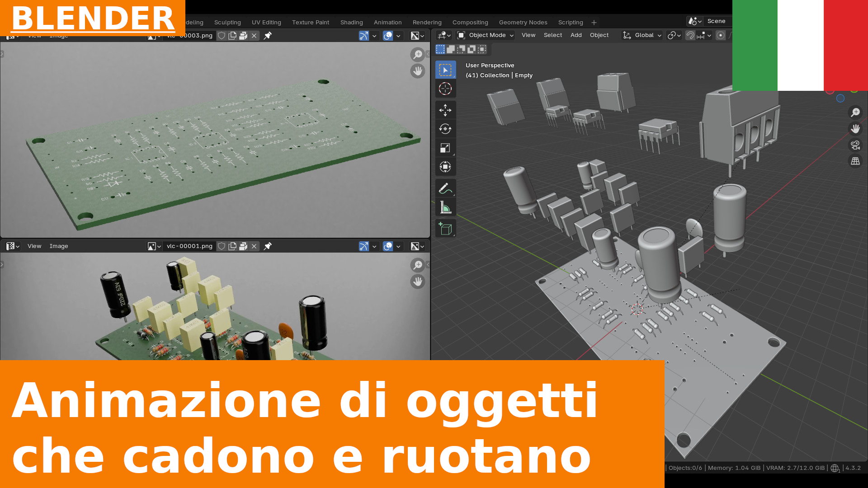This screenshot has width=868, height=488.
Task: Toggle camera view with the camera gizmo
Action: pos(855,145)
